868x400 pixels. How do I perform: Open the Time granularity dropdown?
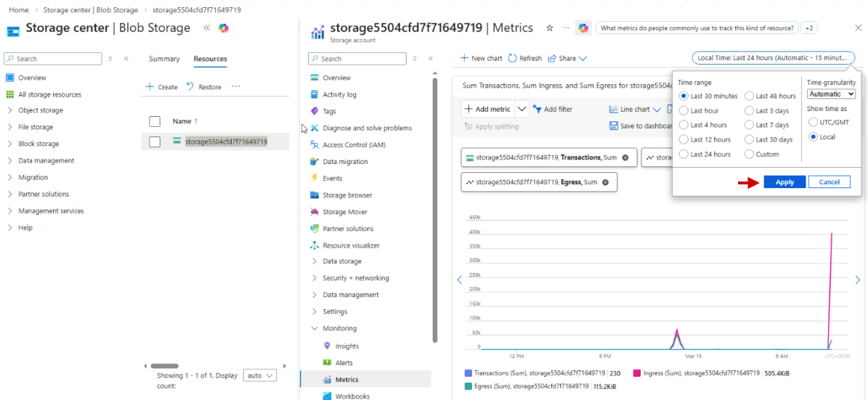click(x=831, y=94)
